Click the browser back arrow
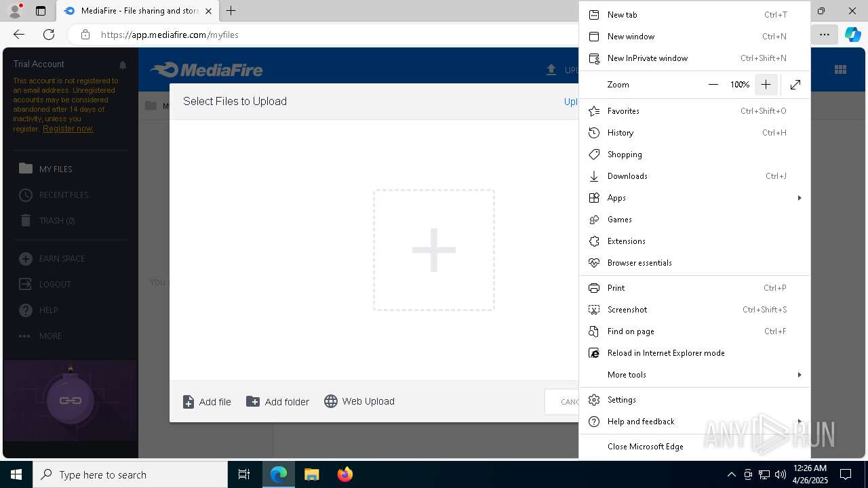 [19, 34]
